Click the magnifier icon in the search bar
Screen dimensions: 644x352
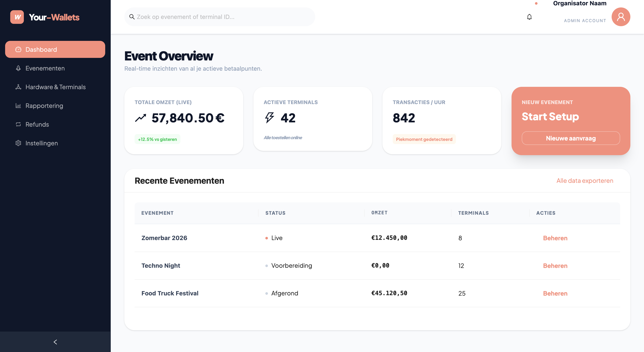(x=132, y=16)
